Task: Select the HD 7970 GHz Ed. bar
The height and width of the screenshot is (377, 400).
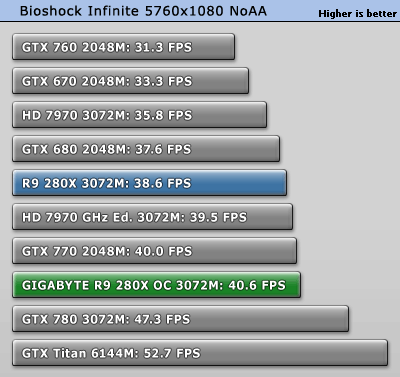Action: tap(153, 217)
